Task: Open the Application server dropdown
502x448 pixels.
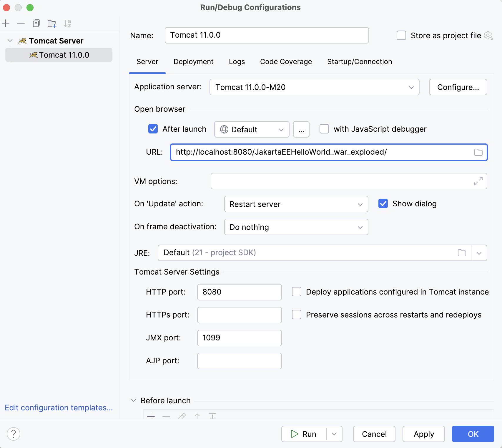Action: pos(314,87)
